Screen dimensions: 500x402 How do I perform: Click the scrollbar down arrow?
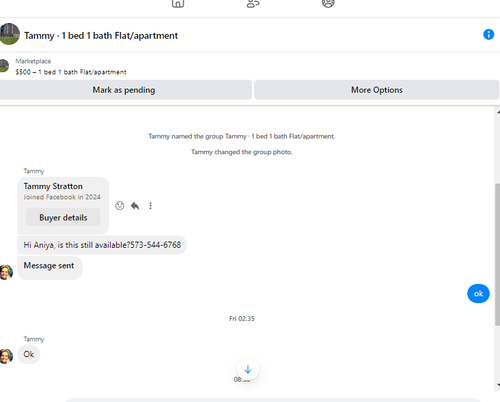(498, 385)
